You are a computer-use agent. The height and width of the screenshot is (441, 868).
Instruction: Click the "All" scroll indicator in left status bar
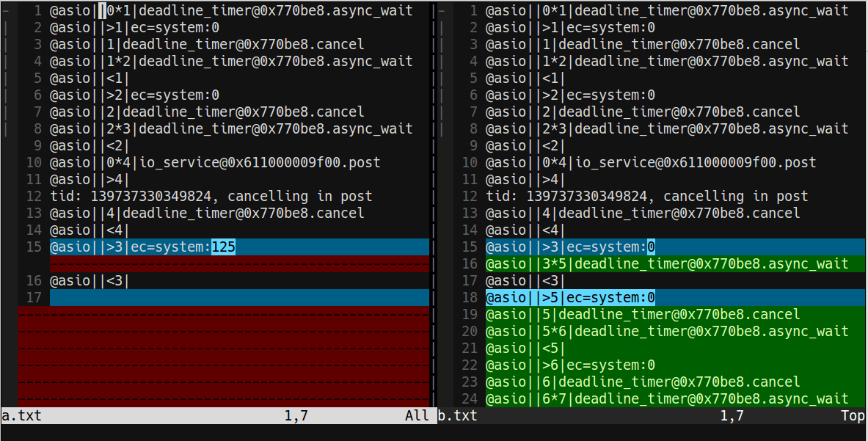click(x=417, y=415)
